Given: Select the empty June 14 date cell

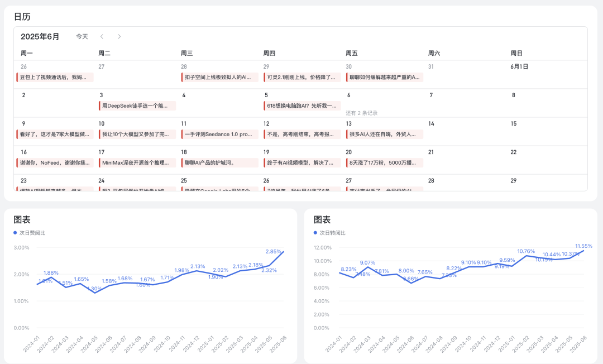Looking at the screenshot, I should [467, 132].
